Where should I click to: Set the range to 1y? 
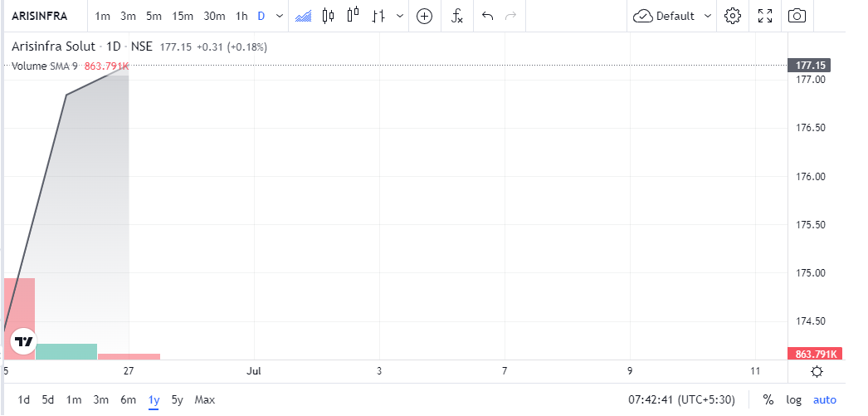point(154,399)
